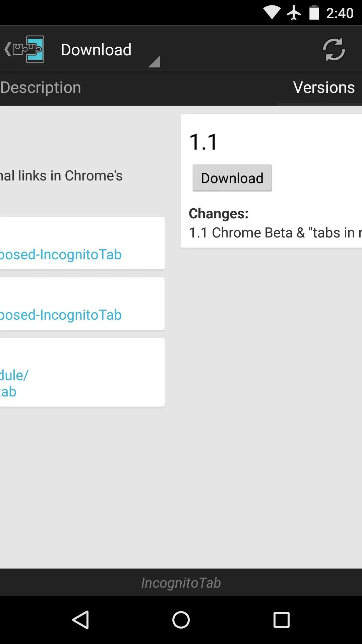Screen dimensions: 362x644
Task: Go to the home screen via the circle
Action: [181, 620]
